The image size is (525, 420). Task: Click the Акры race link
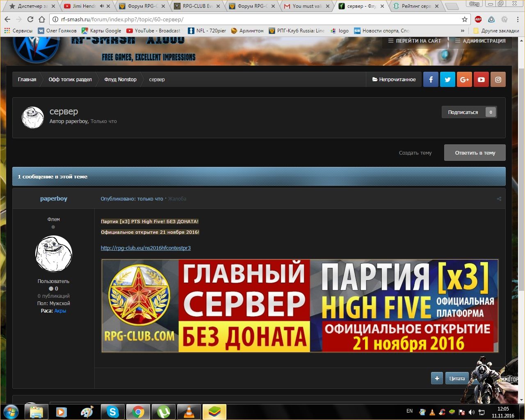click(x=60, y=311)
